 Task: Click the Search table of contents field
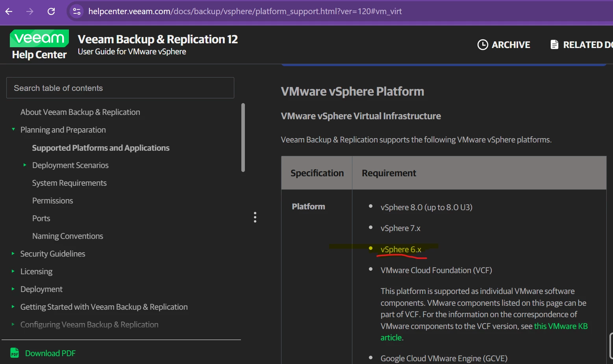(120, 88)
